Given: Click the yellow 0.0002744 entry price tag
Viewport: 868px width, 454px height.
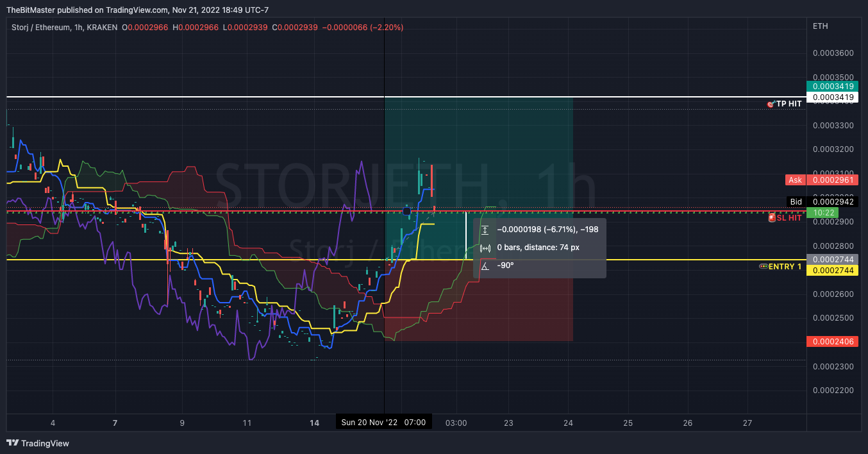Looking at the screenshot, I should click(832, 271).
